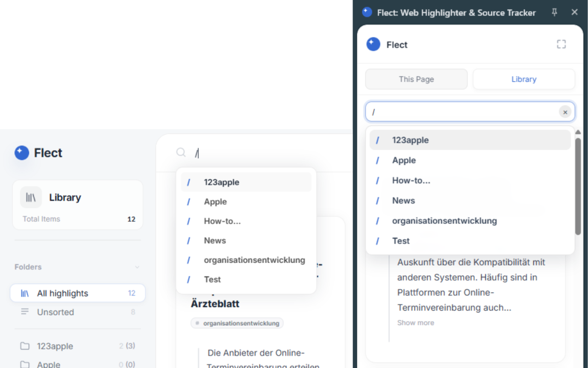This screenshot has width=588, height=368.
Task: Click the 123apple folder icon in sidebar
Action: 25,346
